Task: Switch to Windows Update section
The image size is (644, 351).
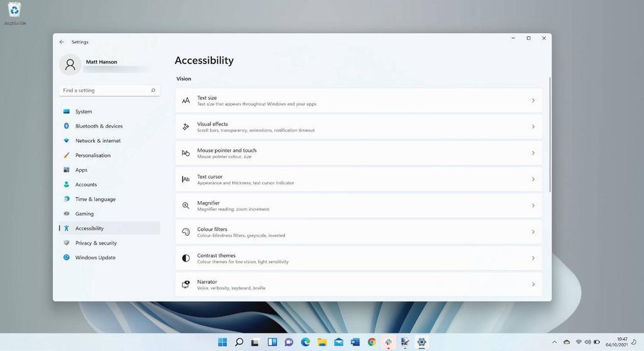Action: [109, 257]
